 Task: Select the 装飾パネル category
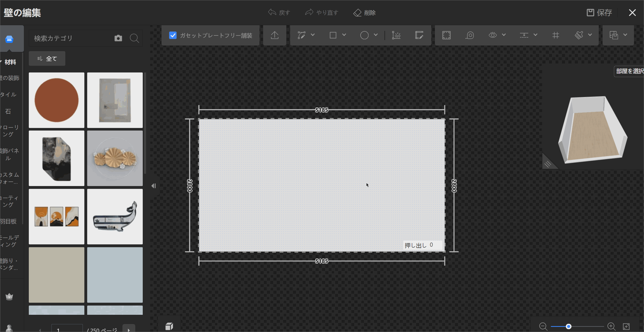pyautogui.click(x=9, y=154)
